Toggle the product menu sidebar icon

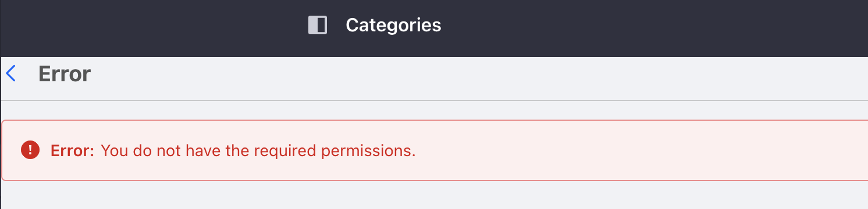(x=318, y=26)
